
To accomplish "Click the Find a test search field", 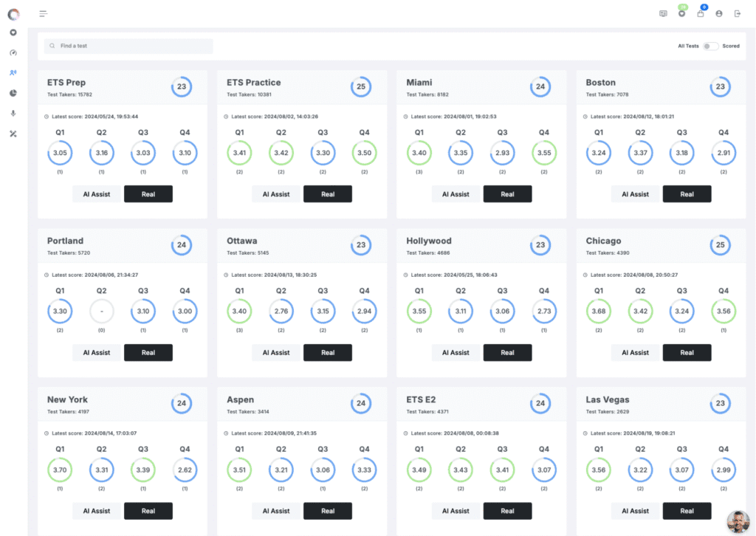I will 128,46.
